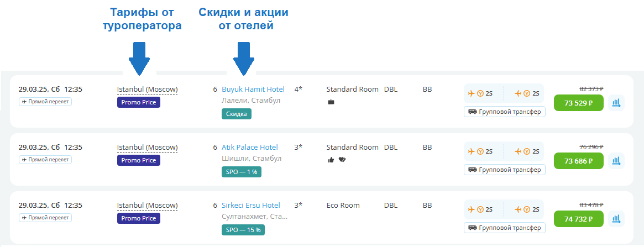This screenshot has height=247, width=644.
Task: Book the tour for 73 529 ₽
Action: pyautogui.click(x=578, y=103)
